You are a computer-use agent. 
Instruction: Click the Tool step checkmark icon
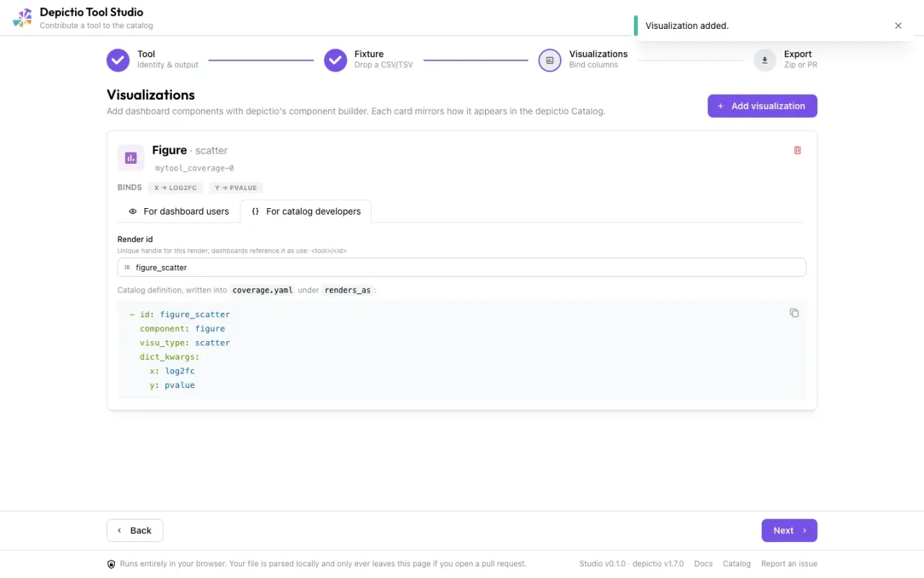118,61
